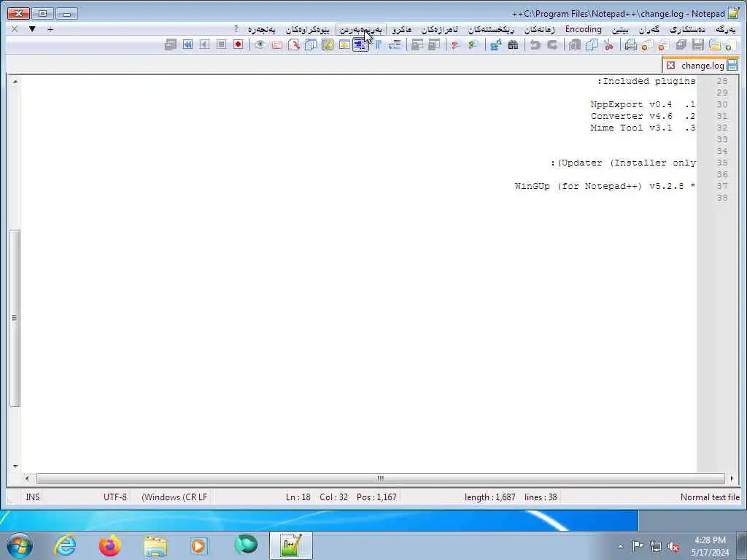The width and height of the screenshot is (747, 560).
Task: Start macro recording with the red dot
Action: [x=239, y=44]
